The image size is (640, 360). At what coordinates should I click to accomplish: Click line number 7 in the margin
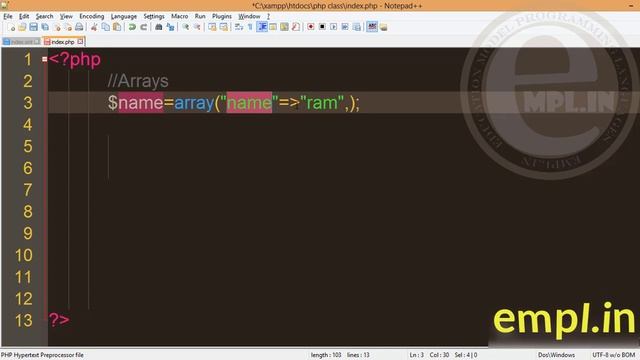pyautogui.click(x=28, y=190)
